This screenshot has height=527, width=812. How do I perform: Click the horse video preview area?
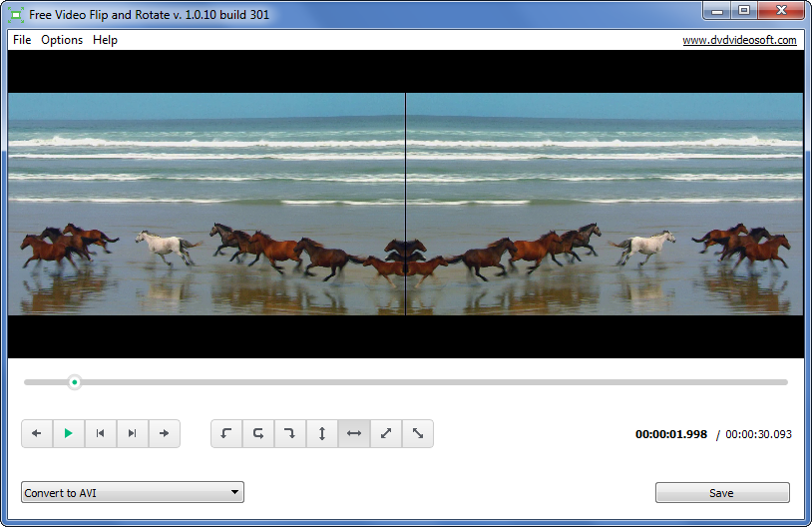coord(405,205)
